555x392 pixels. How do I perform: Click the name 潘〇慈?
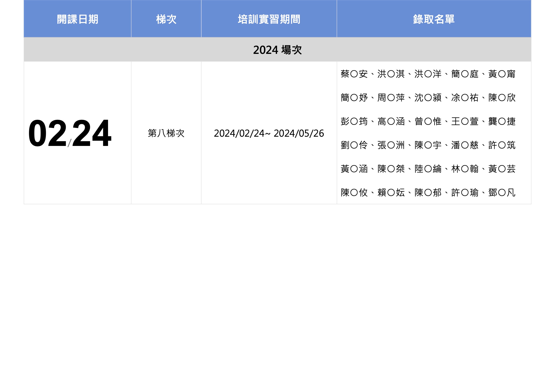pos(465,145)
